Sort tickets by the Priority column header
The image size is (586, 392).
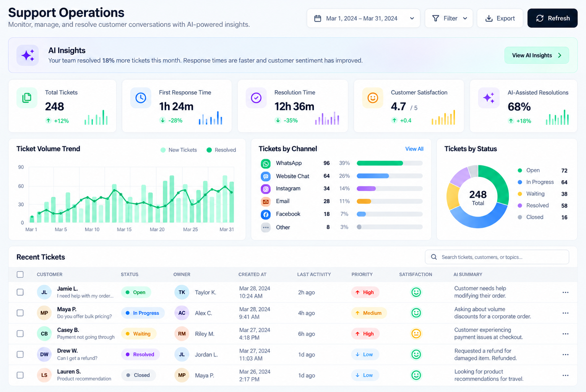coord(362,274)
